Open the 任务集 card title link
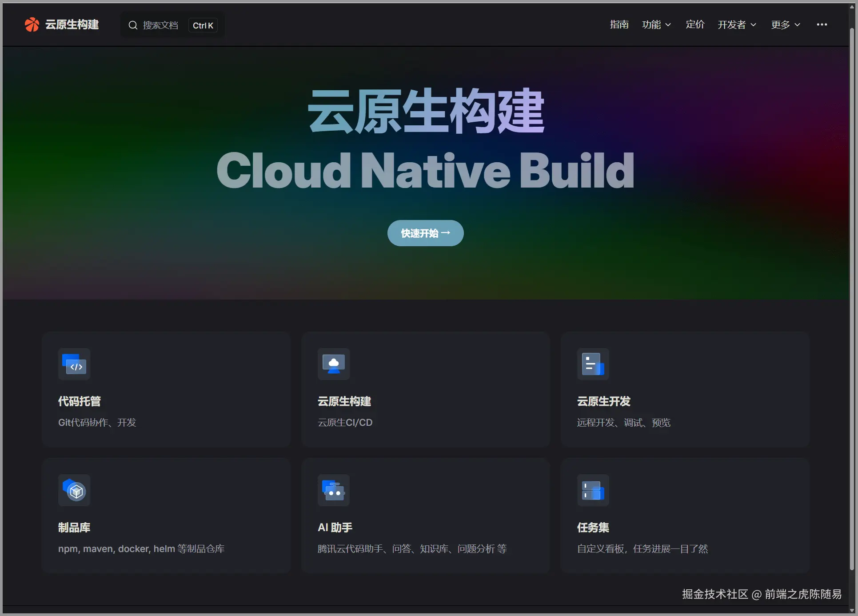 (593, 528)
